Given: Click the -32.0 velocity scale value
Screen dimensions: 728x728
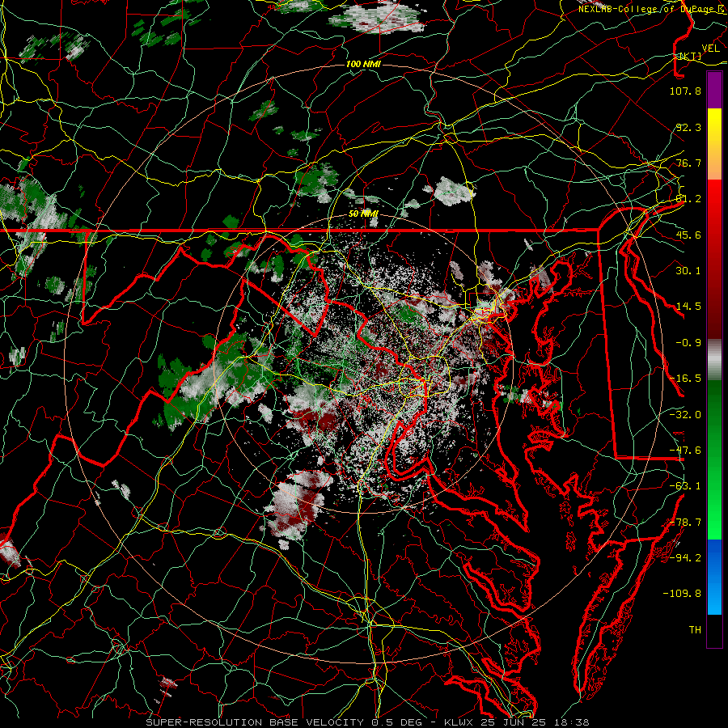Looking at the screenshot, I should 685,415.
